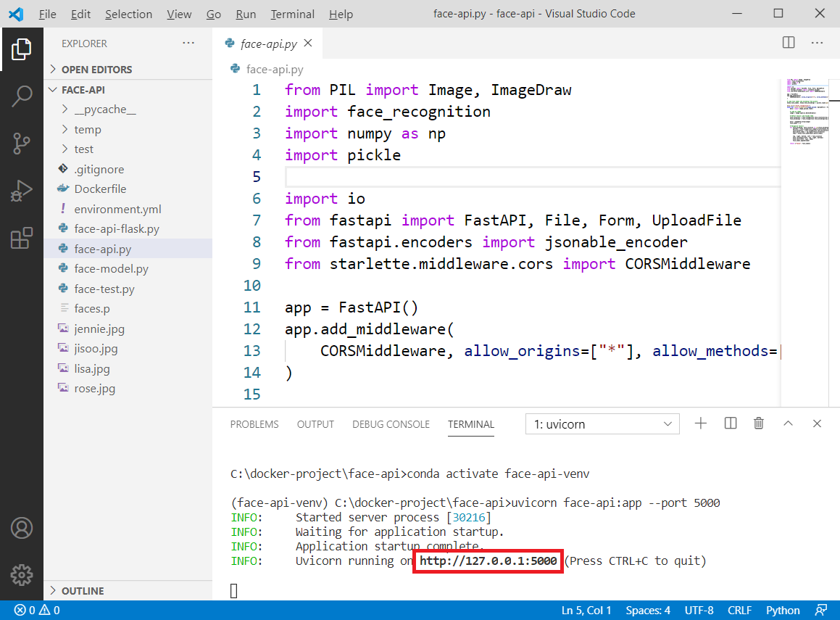
Task: Split the editor using the top-right icon
Action: 788,43
